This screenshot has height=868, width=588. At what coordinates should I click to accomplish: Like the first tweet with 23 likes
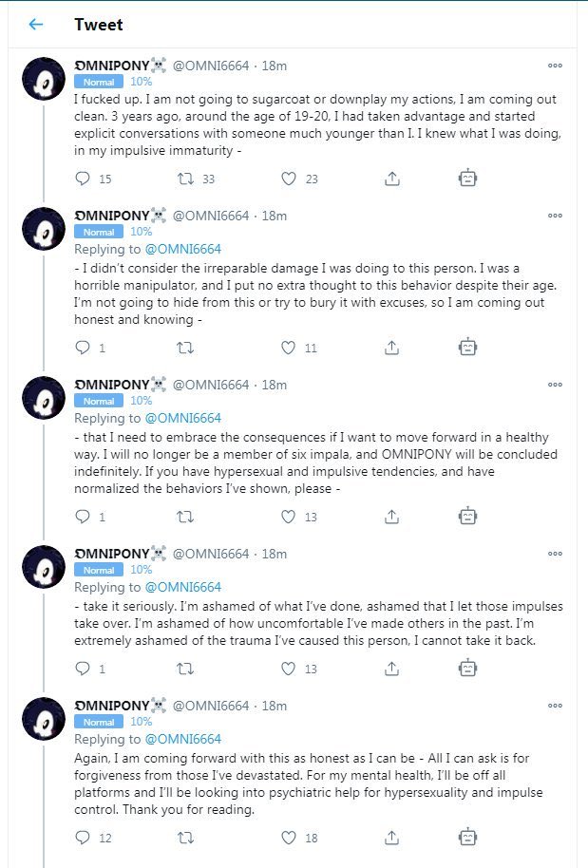tap(289, 179)
